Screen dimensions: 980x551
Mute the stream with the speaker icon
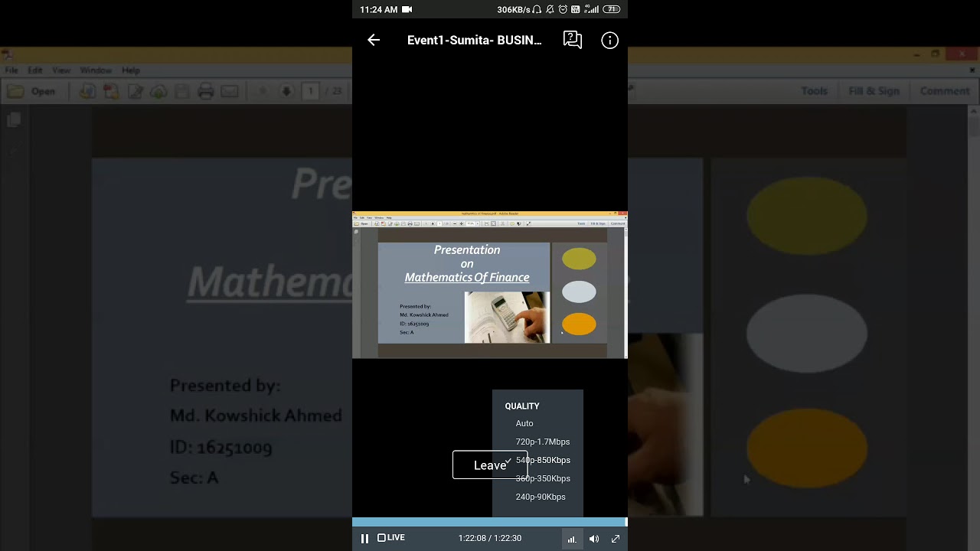(x=594, y=539)
